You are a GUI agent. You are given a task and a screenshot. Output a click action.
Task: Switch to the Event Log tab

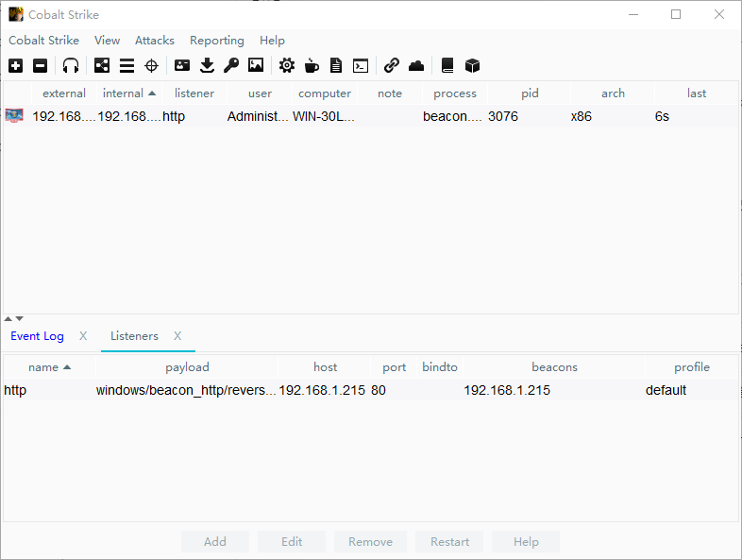pyautogui.click(x=37, y=336)
